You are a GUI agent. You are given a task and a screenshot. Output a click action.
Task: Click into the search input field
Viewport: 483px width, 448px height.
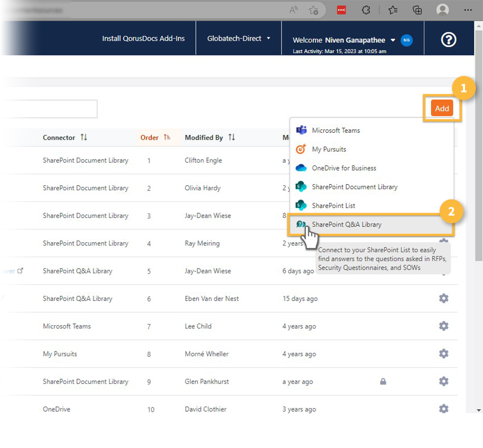(49, 109)
